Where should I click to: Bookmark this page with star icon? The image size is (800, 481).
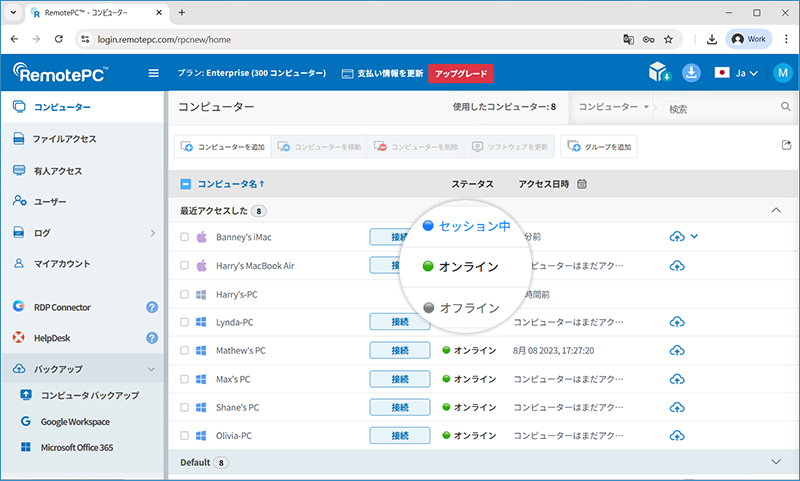pos(668,39)
